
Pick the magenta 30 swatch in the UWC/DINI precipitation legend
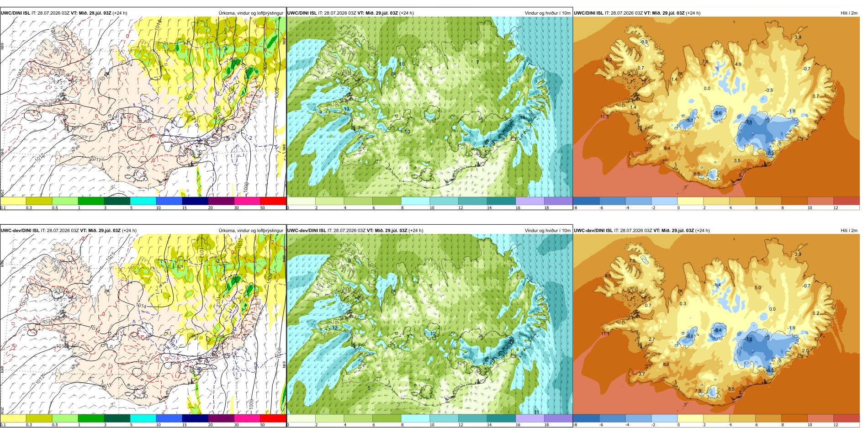pos(247,201)
